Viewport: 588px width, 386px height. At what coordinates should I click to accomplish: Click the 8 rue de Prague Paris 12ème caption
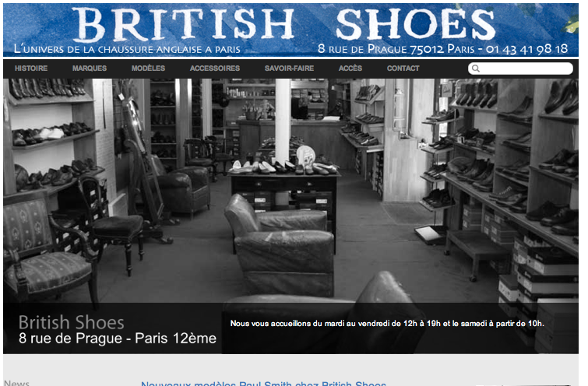point(118,339)
